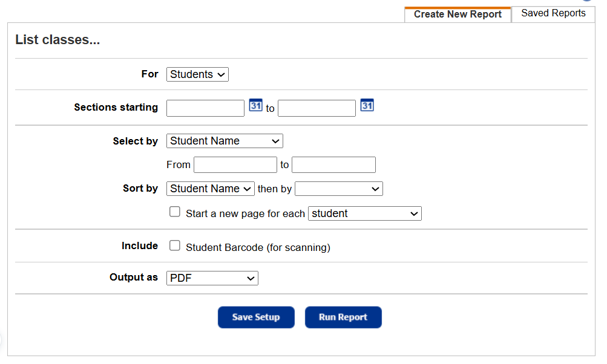The width and height of the screenshot is (607, 364).
Task: Click the second Sections starting date field
Action: (x=317, y=108)
